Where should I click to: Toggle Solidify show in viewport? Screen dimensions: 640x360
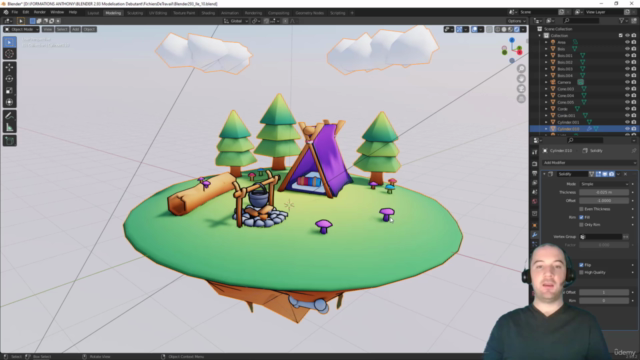point(605,174)
